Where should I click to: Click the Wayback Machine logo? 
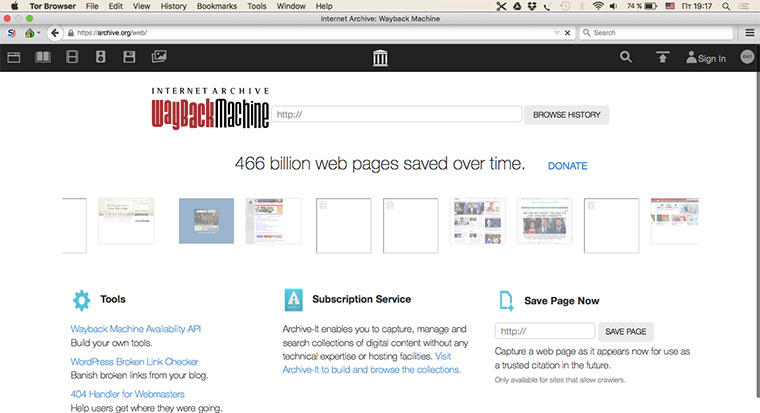[210, 109]
